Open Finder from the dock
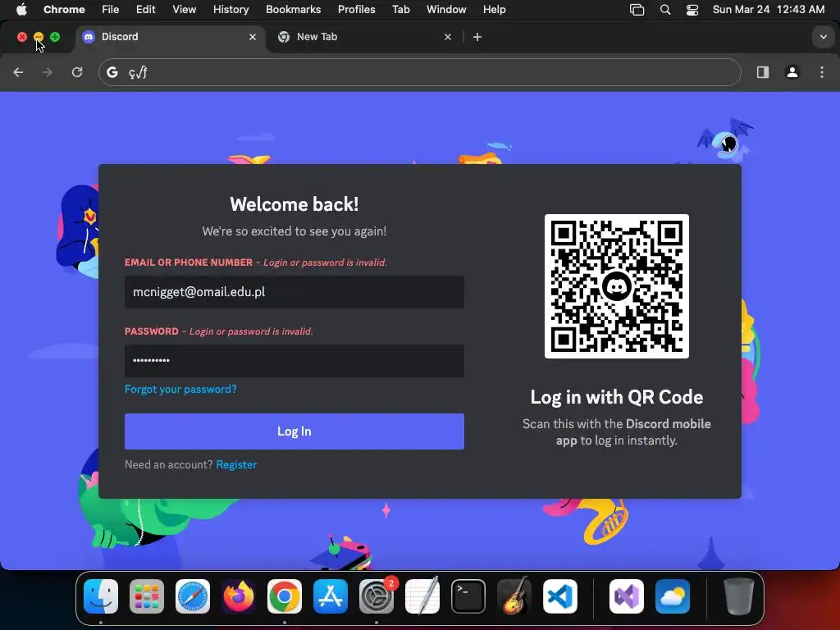This screenshot has width=840, height=630. tap(101, 596)
